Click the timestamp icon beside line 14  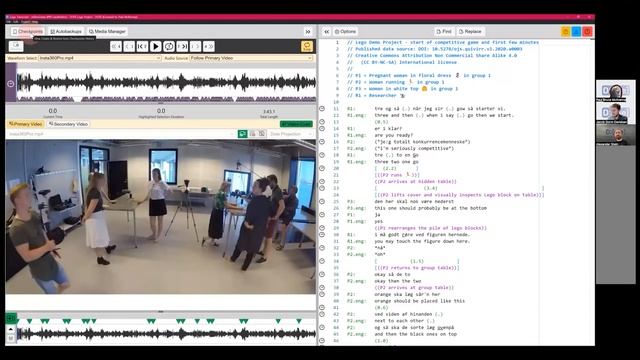[x=322, y=128]
